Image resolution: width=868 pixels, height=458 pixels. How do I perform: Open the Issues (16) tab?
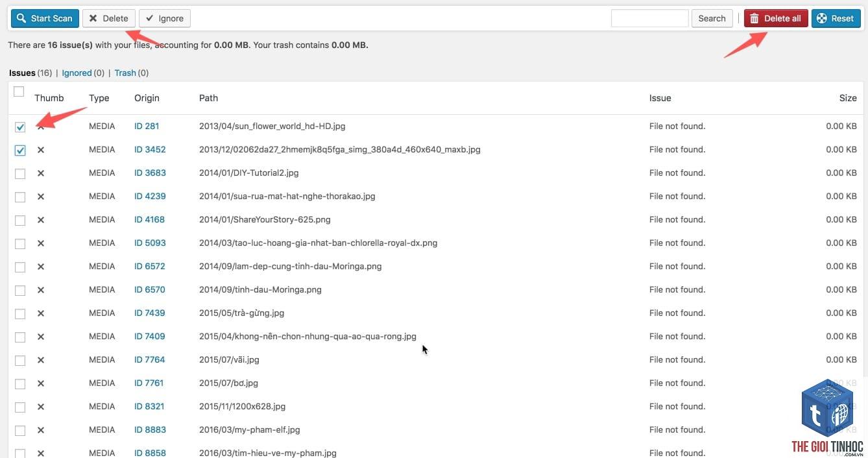coord(30,73)
